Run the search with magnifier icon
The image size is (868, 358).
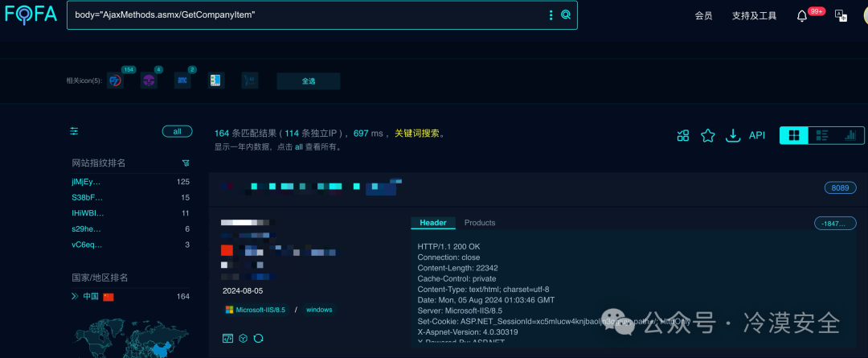(x=566, y=15)
